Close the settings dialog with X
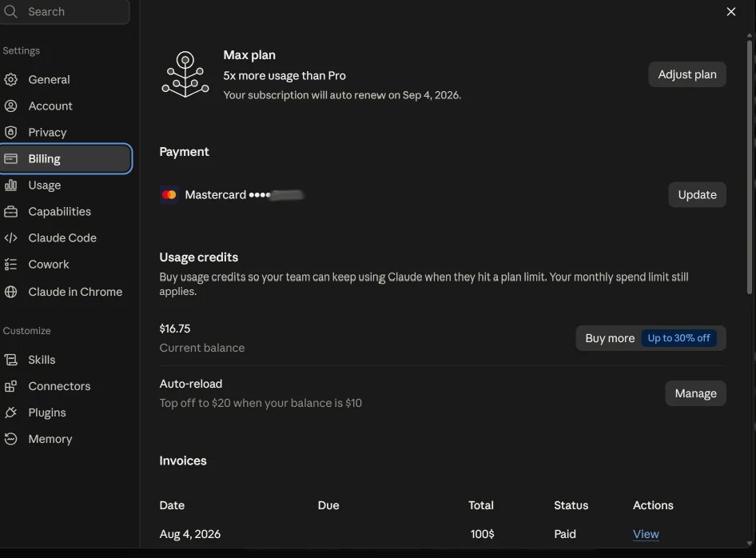Viewport: 756px width, 558px height. pos(731,11)
